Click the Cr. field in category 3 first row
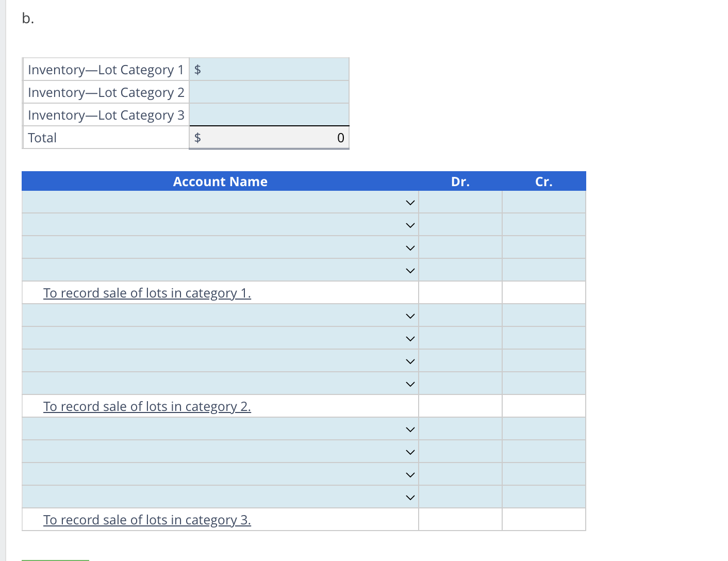Screen dimensions: 728x561 pos(544,429)
